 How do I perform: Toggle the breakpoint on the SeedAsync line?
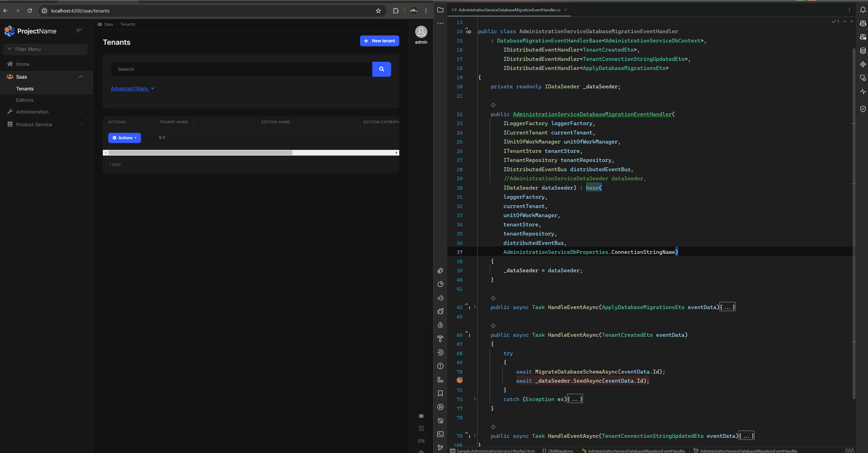(460, 380)
